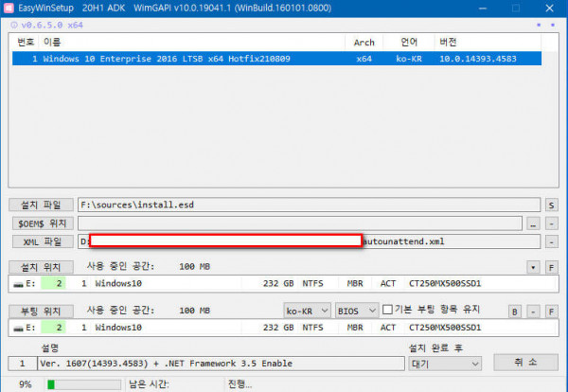This screenshot has width=568, height=392.
Task: Click the index number 1 box under 설명
Action: click(x=23, y=364)
